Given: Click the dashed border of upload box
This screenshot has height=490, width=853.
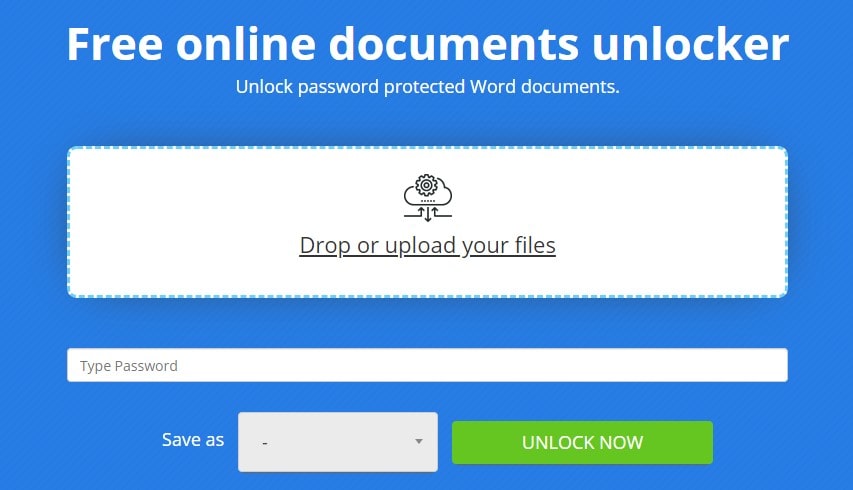Looking at the screenshot, I should click(428, 147).
